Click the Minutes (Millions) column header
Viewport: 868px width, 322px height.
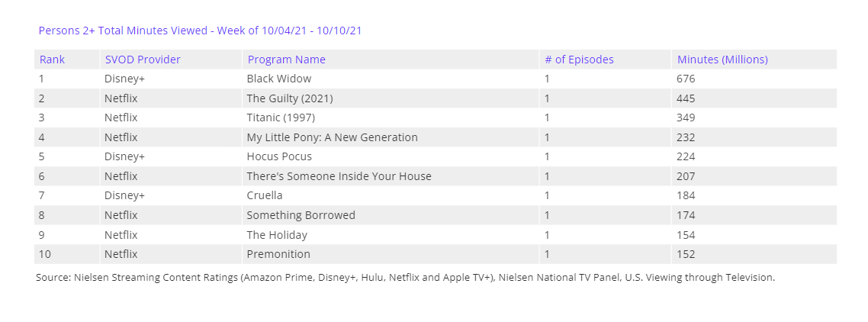pyautogui.click(x=722, y=60)
